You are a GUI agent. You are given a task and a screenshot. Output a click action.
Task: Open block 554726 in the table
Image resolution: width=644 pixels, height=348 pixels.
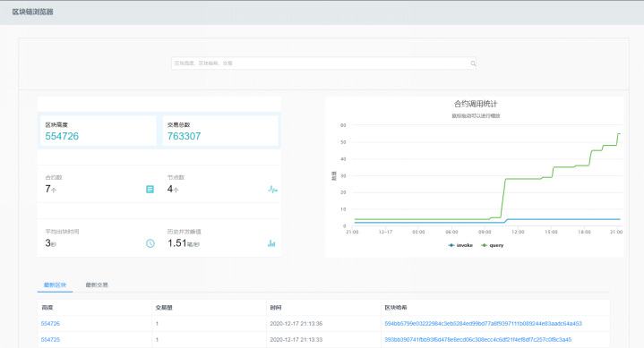[x=50, y=323]
